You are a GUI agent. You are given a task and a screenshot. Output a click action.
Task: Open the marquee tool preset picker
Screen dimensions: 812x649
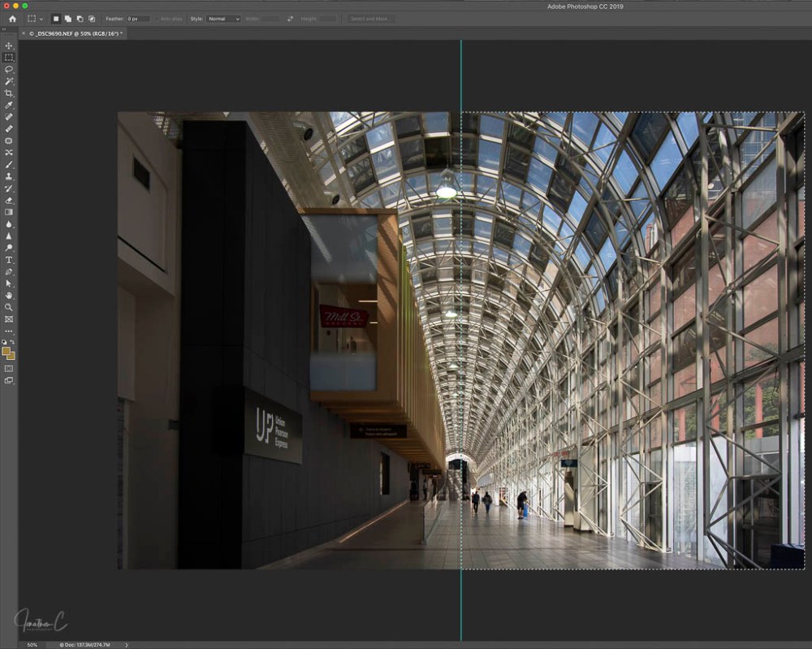coord(34,19)
